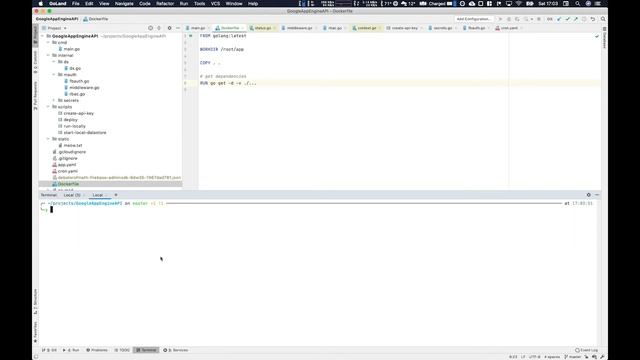This screenshot has height=360, width=640.
Task: Collapse the GoogleAppEngineAPI root folder
Action: coord(43,36)
